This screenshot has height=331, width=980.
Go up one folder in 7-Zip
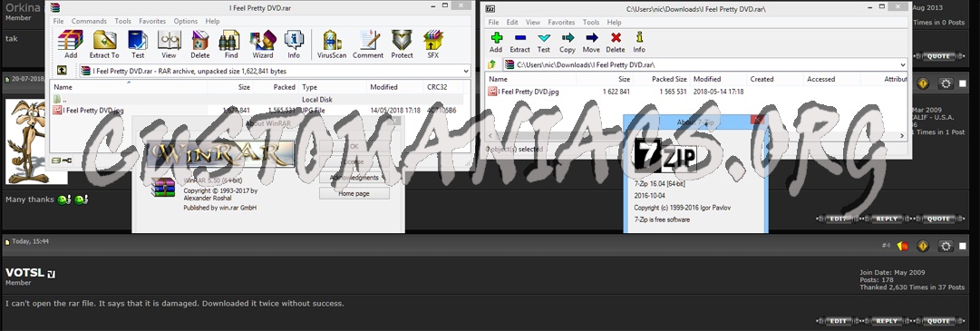coord(492,64)
